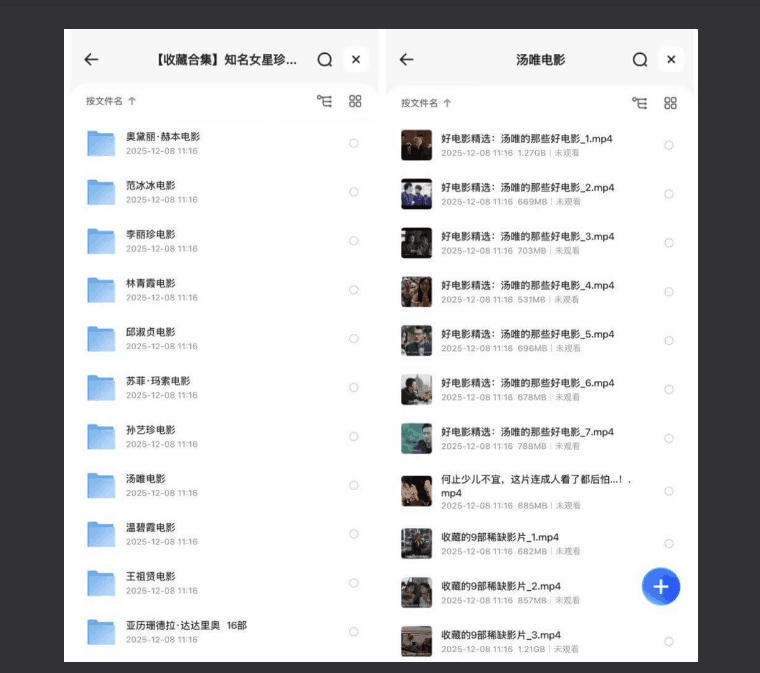Click the tree list view icon in left panel

(324, 101)
